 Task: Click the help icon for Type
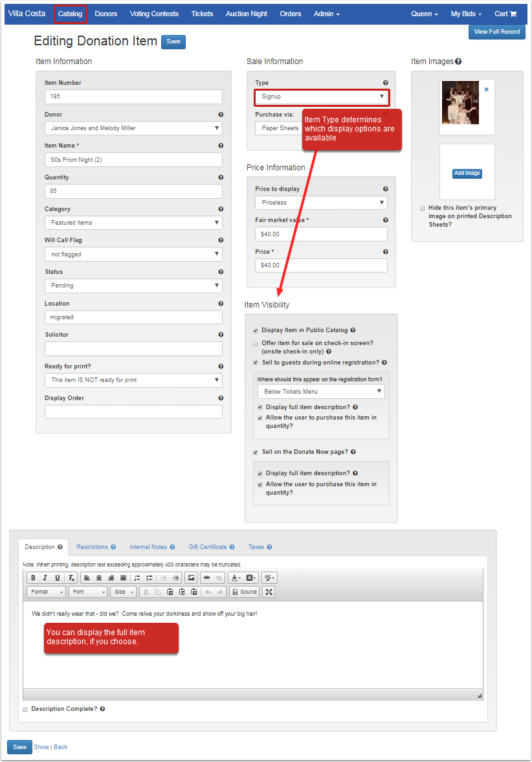385,83
